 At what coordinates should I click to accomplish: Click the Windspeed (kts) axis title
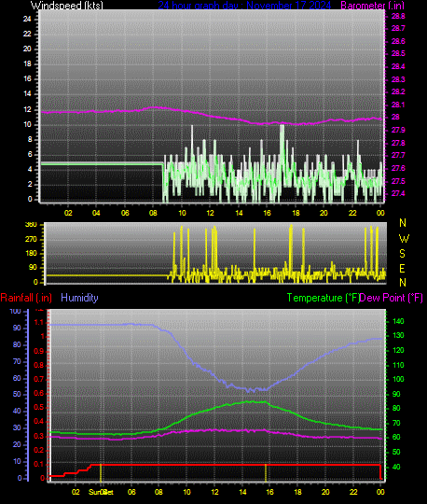67,6
